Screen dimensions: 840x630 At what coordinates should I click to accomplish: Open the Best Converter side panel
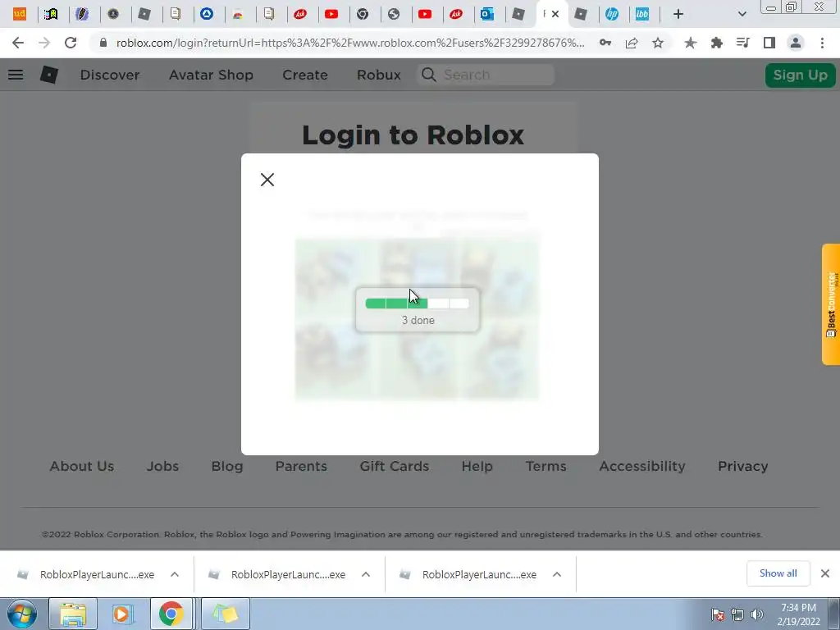click(831, 304)
